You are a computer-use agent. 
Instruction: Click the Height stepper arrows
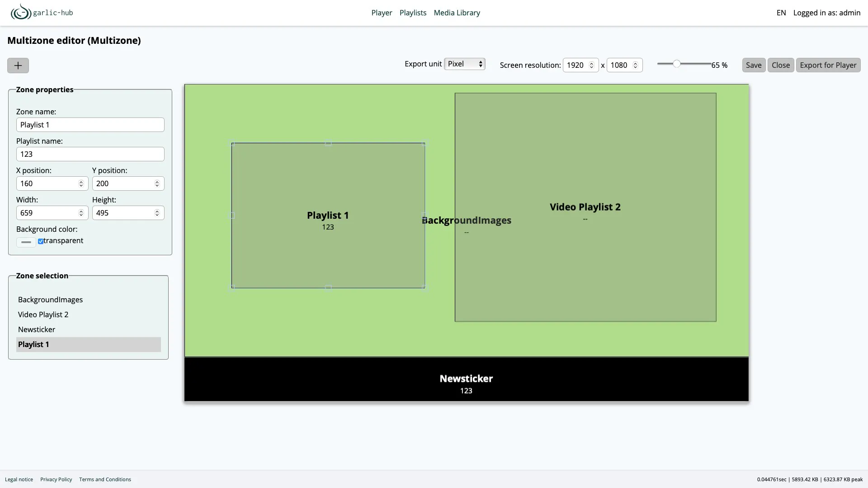point(157,213)
